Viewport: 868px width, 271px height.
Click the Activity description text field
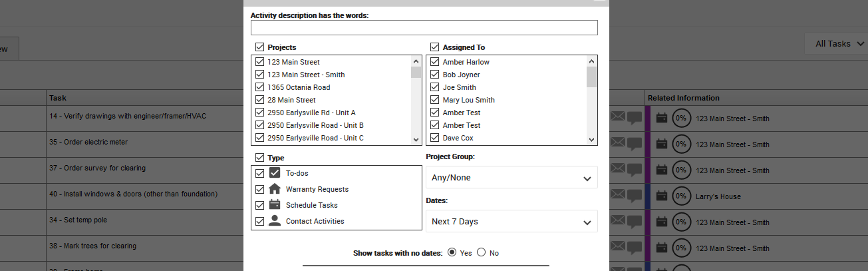tap(424, 28)
